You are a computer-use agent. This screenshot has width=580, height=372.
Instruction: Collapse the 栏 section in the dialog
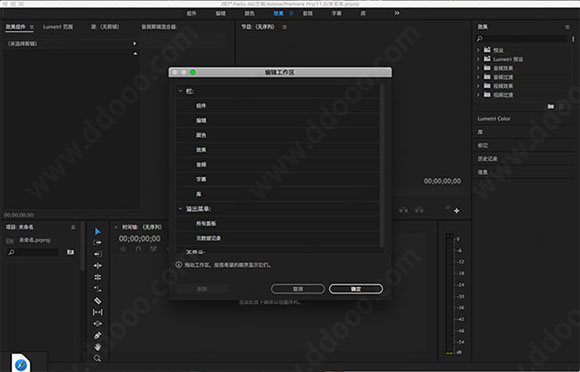click(x=181, y=91)
